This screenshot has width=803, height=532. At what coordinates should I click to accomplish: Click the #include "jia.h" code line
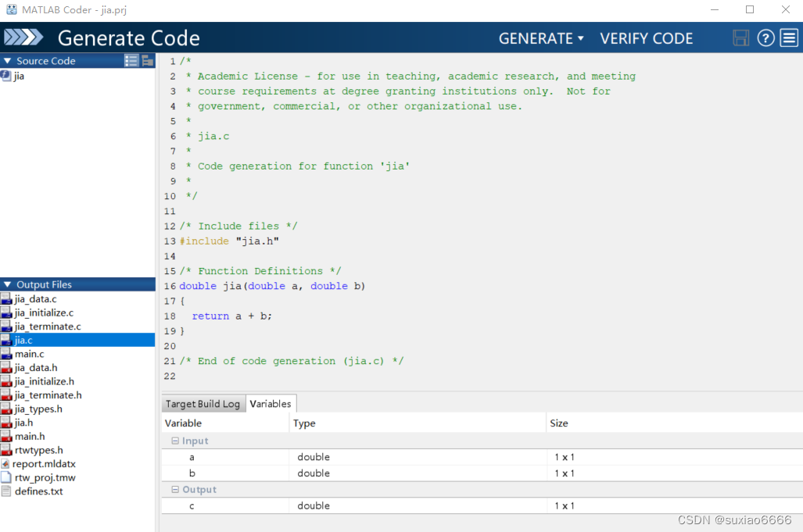click(229, 241)
